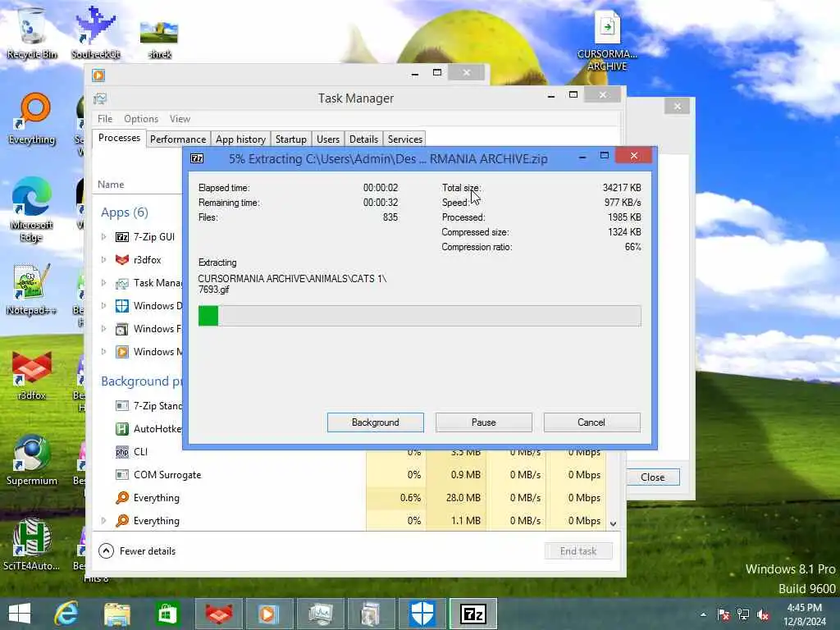The width and height of the screenshot is (840, 630).
Task: Open the Notepad++ desktop shortcut
Action: [x=32, y=290]
